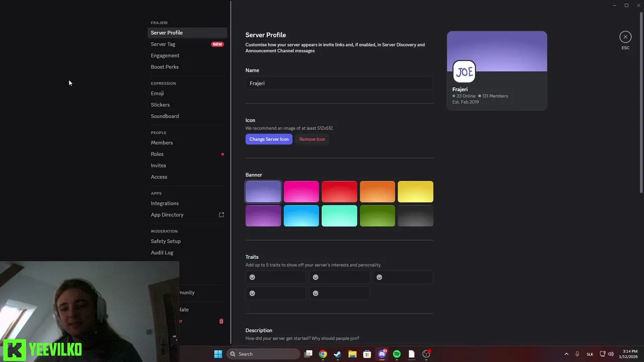This screenshot has height=362, width=644.
Task: Switch to Discord taskbar icon
Action: (x=382, y=354)
